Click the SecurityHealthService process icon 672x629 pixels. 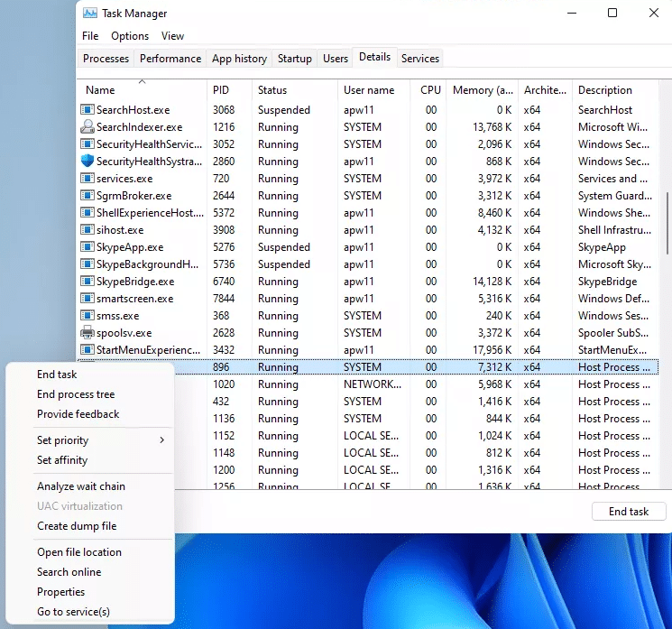tap(87, 144)
